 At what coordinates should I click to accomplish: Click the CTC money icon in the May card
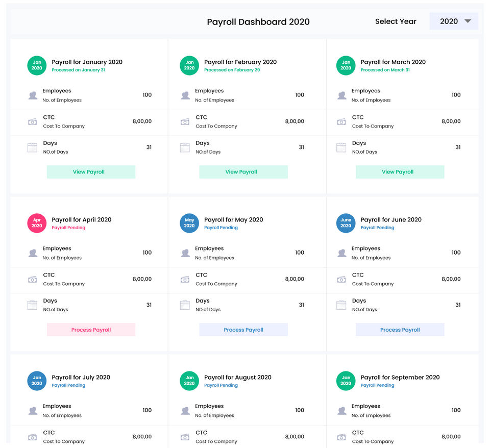pyautogui.click(x=185, y=280)
